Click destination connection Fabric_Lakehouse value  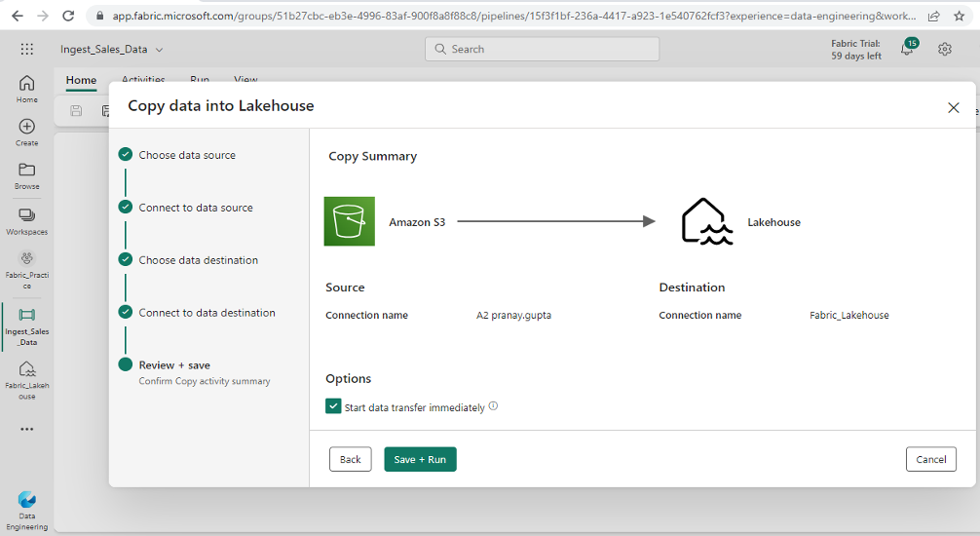coord(848,315)
